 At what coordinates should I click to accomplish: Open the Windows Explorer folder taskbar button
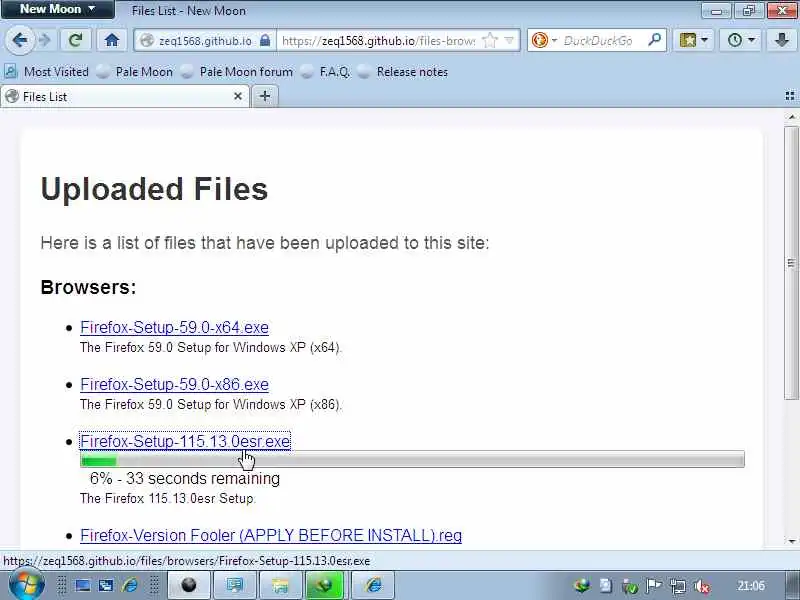click(281, 585)
